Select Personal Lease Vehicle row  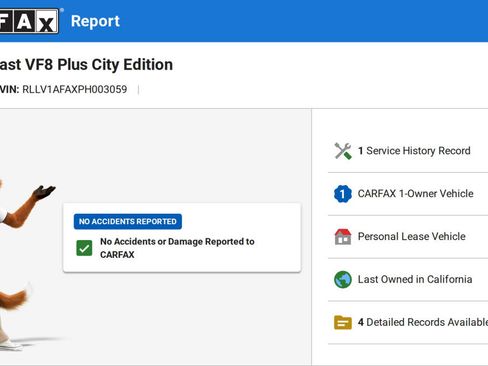click(408, 237)
